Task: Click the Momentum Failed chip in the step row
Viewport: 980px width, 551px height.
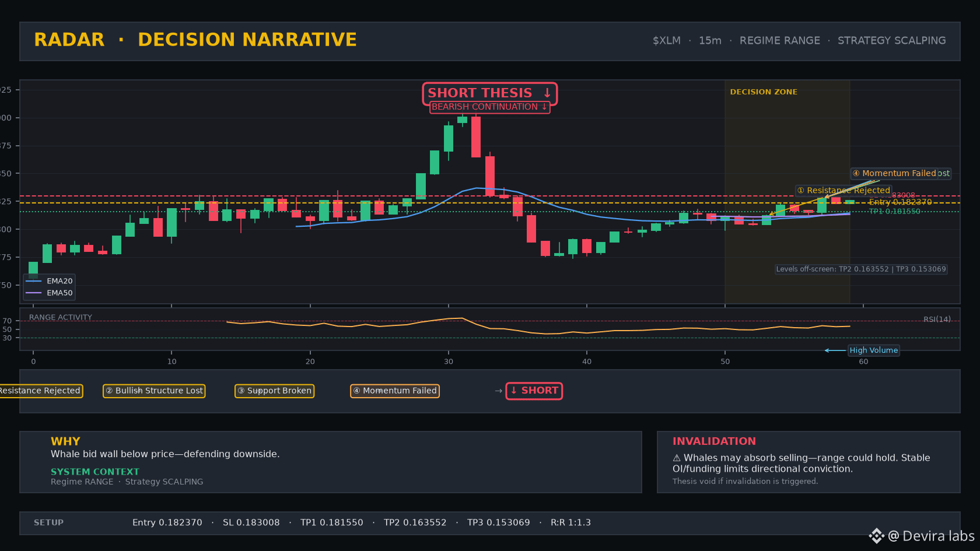Action: click(x=395, y=391)
